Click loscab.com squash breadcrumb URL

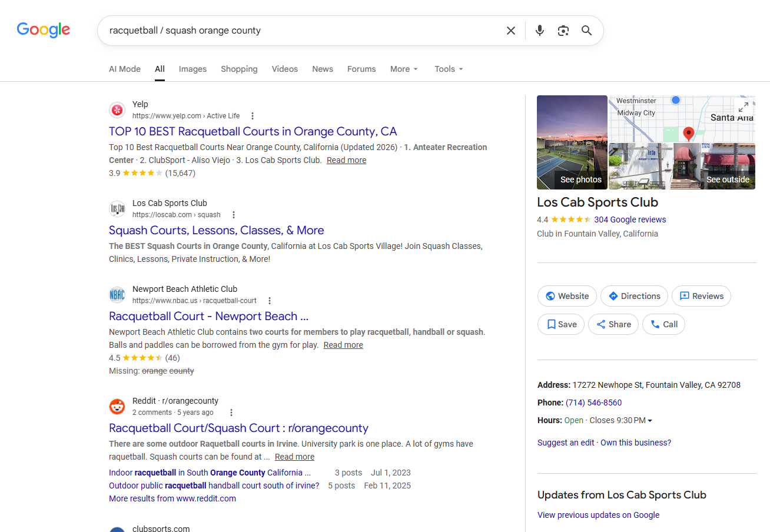tap(177, 215)
